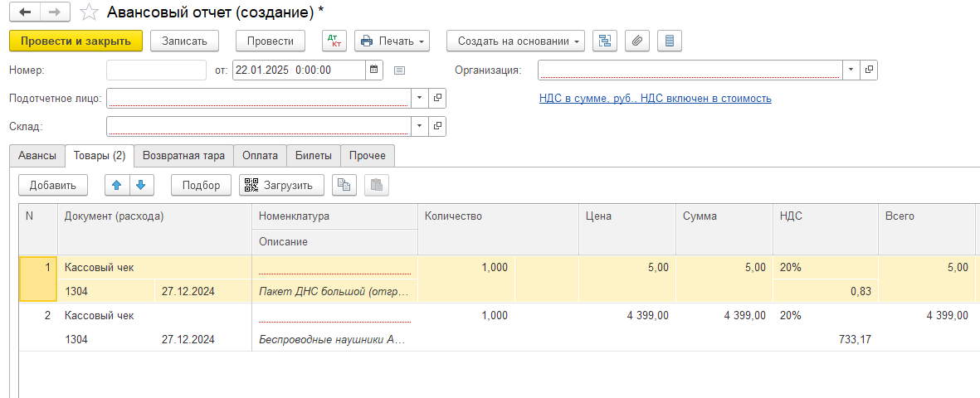Expand the Подотчетное лицо dropdown
The height and width of the screenshot is (398, 980).
(x=419, y=98)
